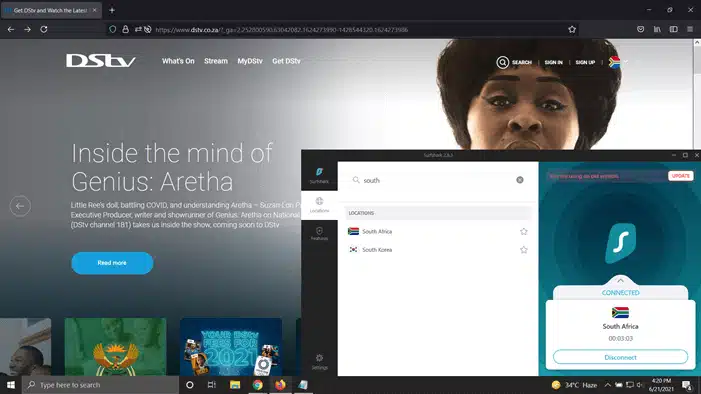Click the Disconnect button
The height and width of the screenshot is (394, 701).
[x=620, y=357]
